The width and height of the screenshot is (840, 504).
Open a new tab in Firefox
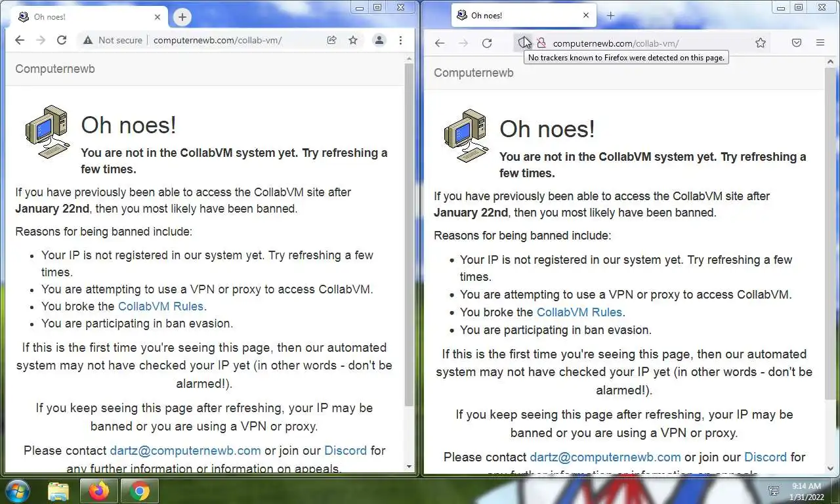(610, 15)
